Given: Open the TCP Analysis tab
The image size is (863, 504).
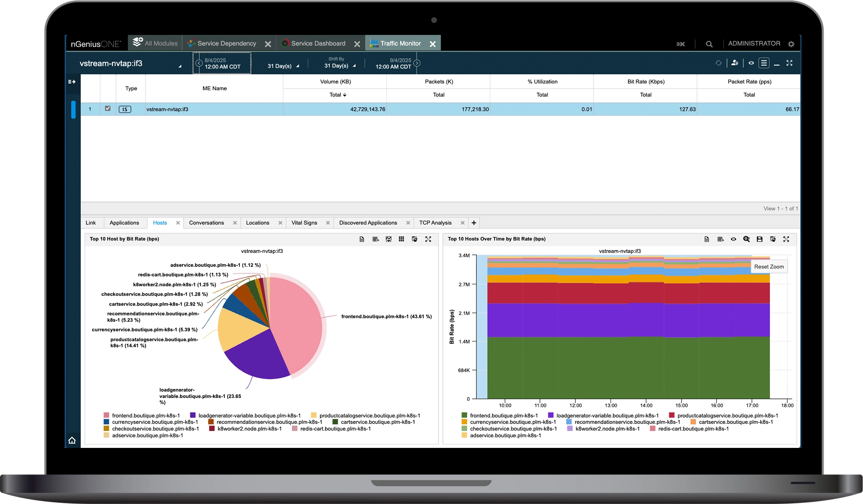Looking at the screenshot, I should pyautogui.click(x=435, y=223).
